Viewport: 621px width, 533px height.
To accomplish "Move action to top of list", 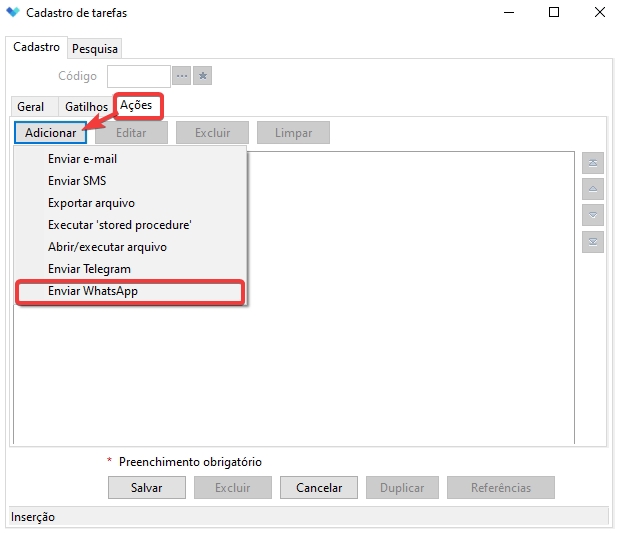I will tap(593, 163).
